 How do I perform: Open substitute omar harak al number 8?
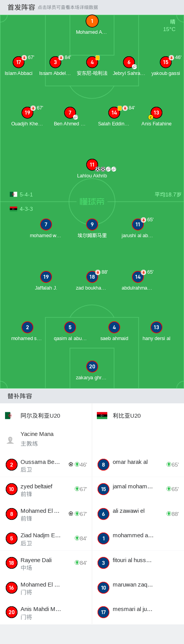[138, 465]
